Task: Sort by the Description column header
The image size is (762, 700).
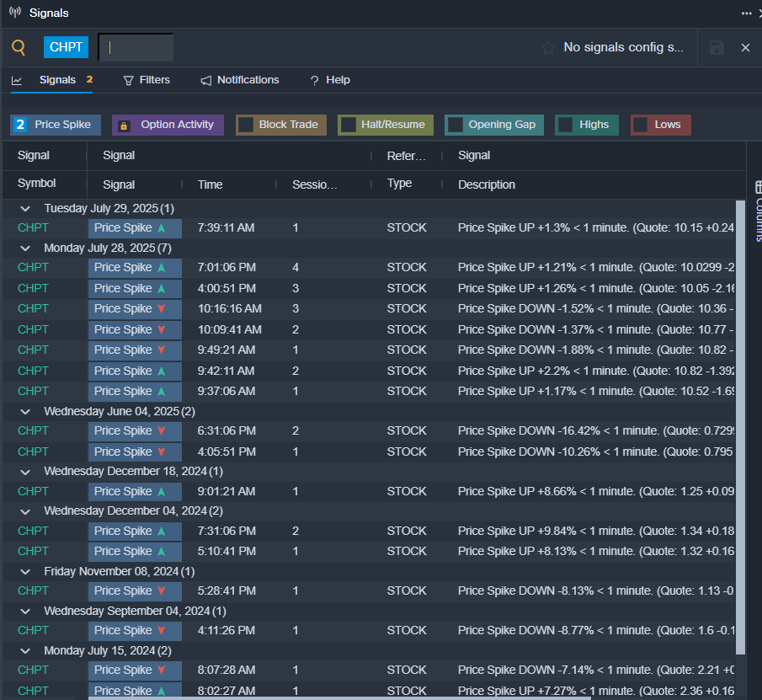Action: 487,184
